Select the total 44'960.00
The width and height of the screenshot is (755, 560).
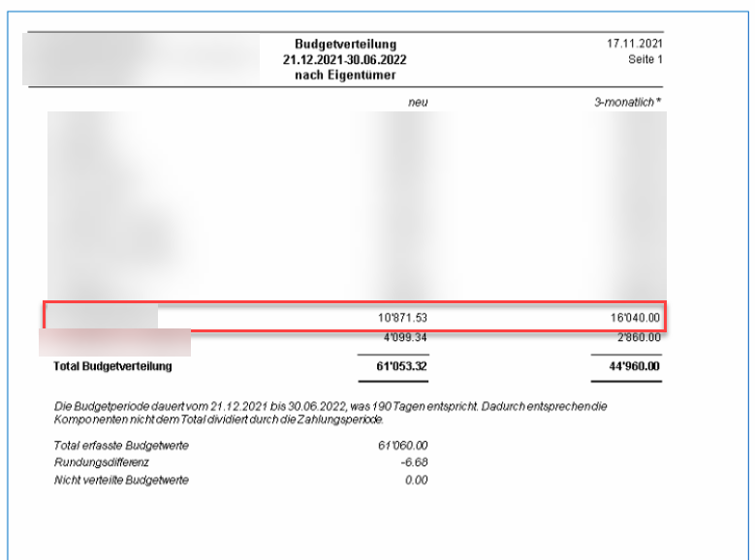pos(634,366)
